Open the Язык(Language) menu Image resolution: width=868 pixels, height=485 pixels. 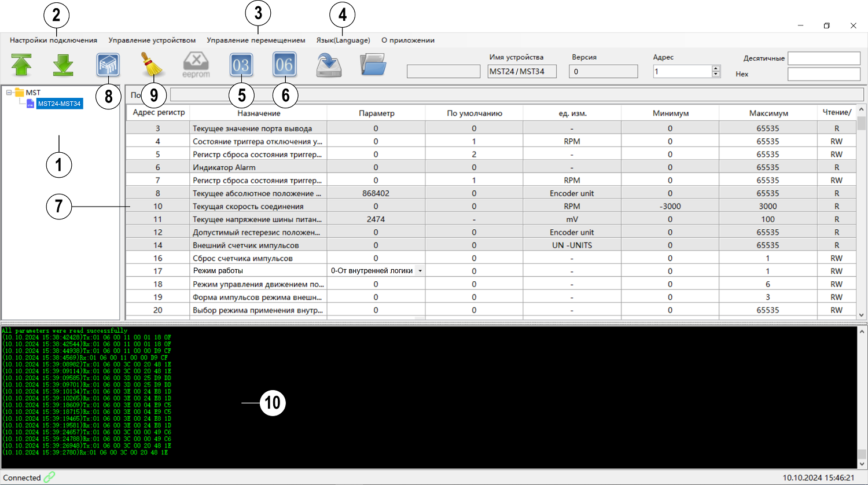343,41
